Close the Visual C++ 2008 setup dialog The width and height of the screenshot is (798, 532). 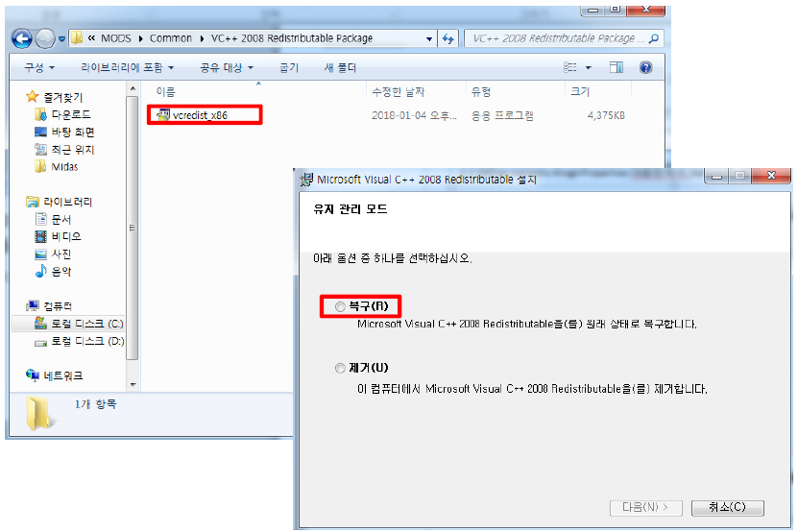(x=771, y=176)
